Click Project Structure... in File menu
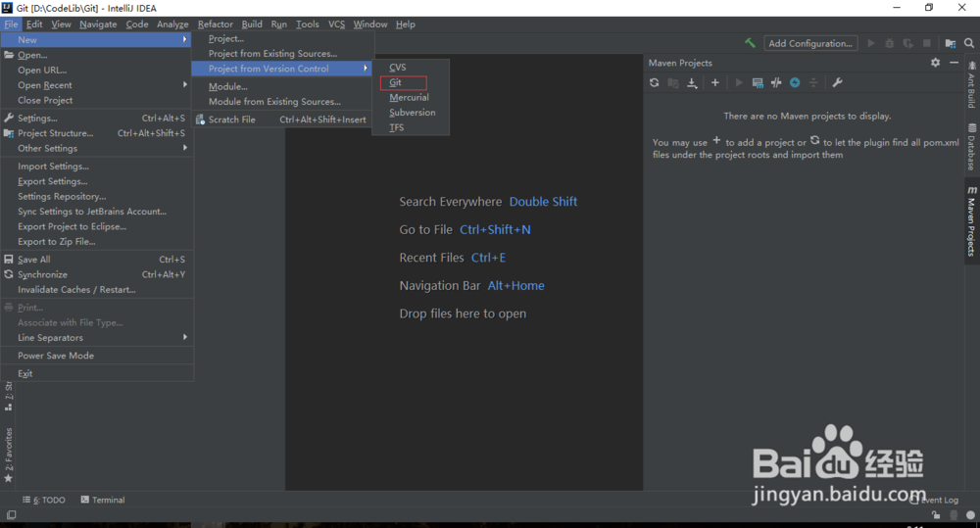 96,133
